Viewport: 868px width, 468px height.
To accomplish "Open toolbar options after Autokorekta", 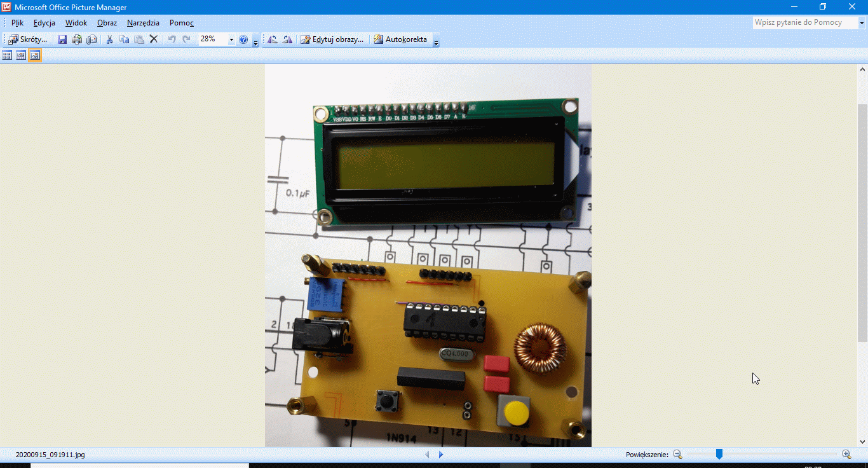I will [436, 41].
